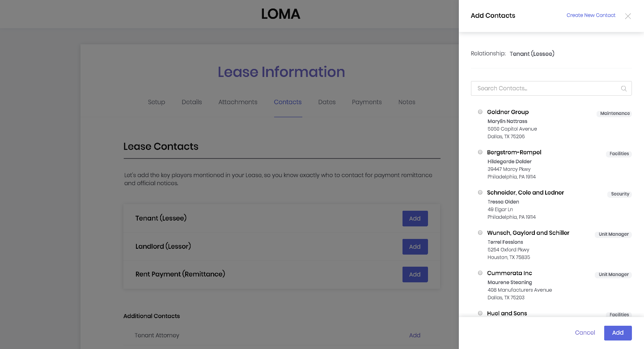Select the Huel and Sons radio button
644x349 pixels.
click(x=480, y=313)
